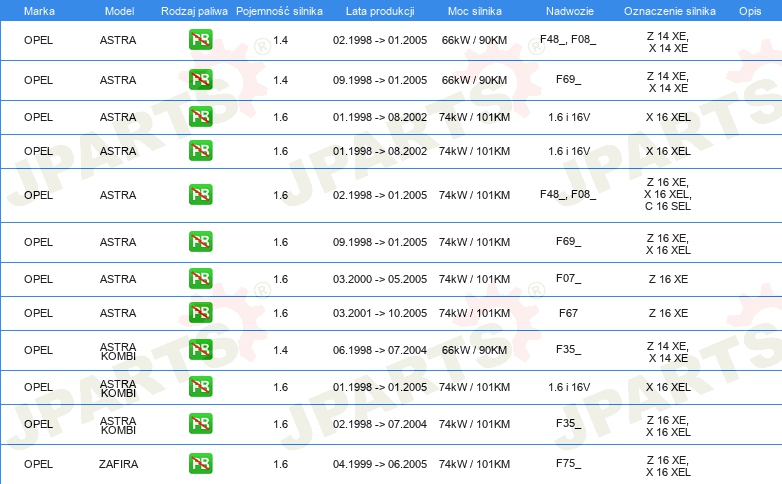The image size is (782, 484).
Task: Click body code F35_ in the 1.6 row
Action: pyautogui.click(x=569, y=424)
